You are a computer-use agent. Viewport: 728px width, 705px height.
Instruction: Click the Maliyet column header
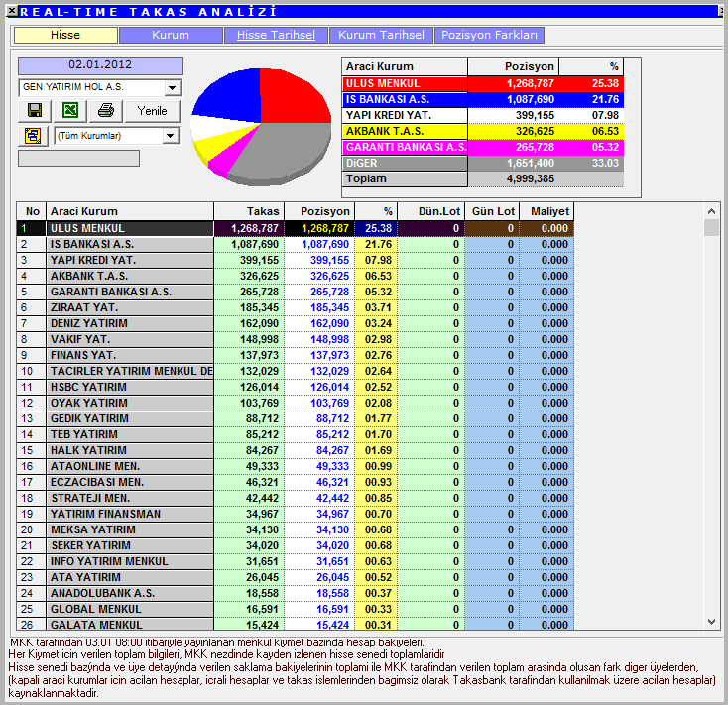click(546, 211)
